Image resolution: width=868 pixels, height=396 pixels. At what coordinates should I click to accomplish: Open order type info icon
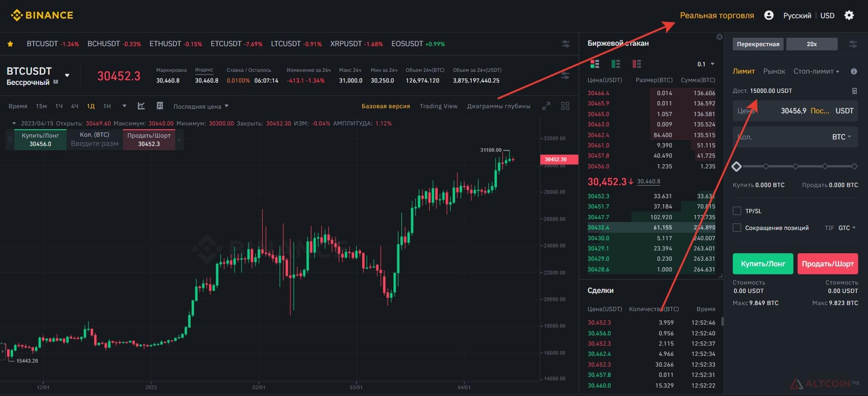tap(854, 71)
